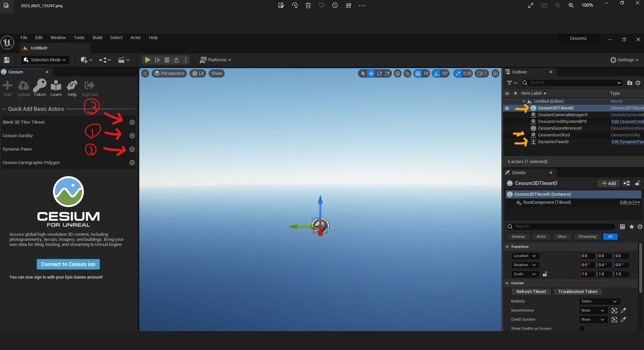Open Edit DynamicPawn link in Outliner
Viewport: 644px width, 350px height.
tap(627, 142)
